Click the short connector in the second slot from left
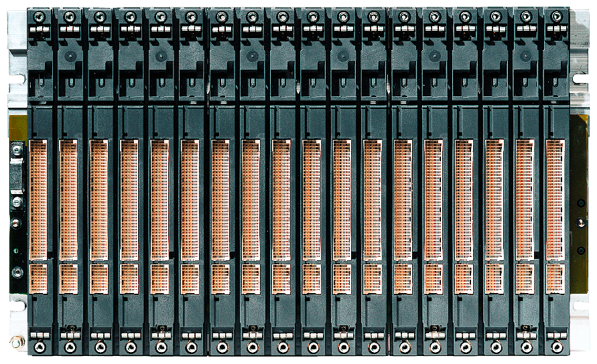 (x=68, y=278)
